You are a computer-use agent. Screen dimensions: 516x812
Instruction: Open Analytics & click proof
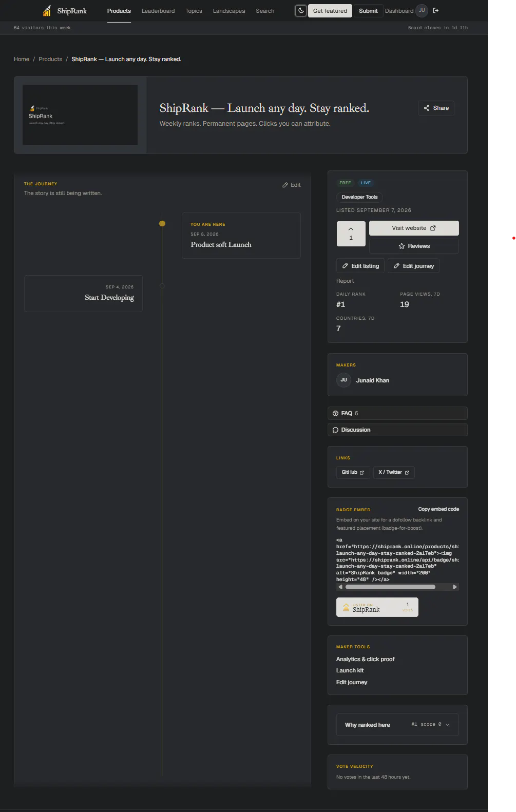(365, 659)
